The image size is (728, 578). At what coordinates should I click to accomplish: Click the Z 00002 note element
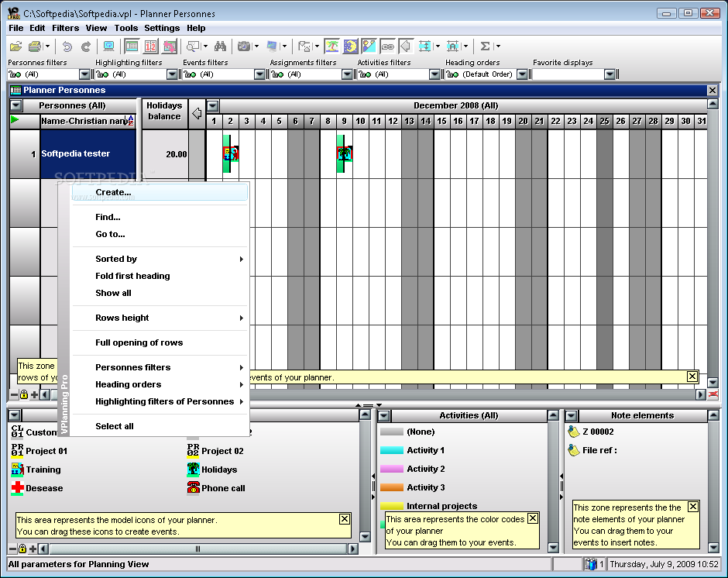click(x=592, y=432)
